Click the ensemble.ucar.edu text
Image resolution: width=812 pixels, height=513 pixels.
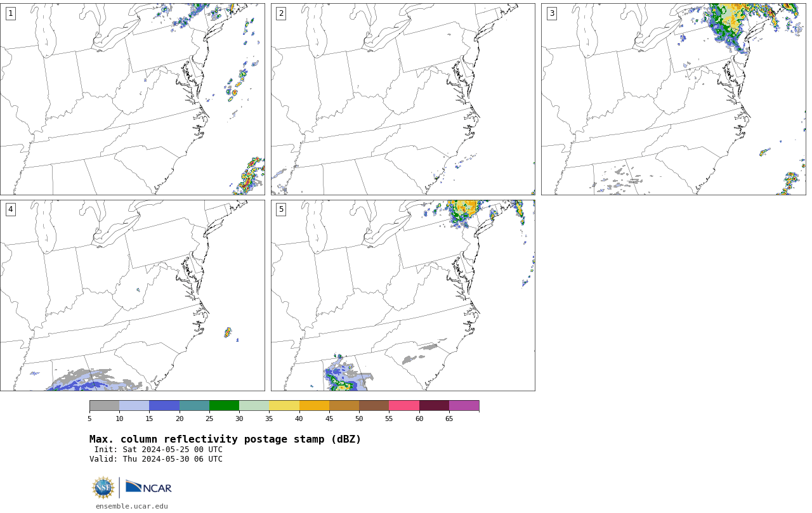click(132, 506)
